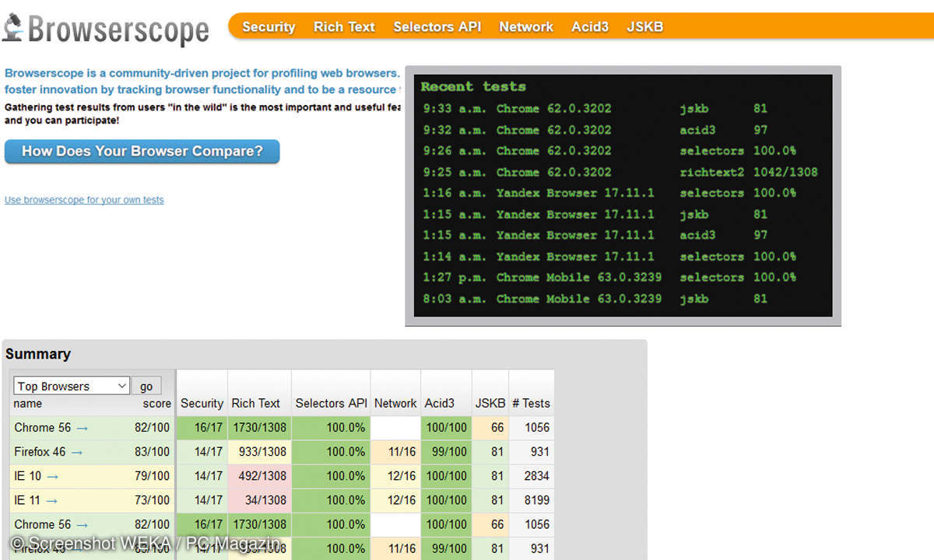The width and height of the screenshot is (934, 560).
Task: Open Firefox 46 browser details link
Action: click(40, 451)
